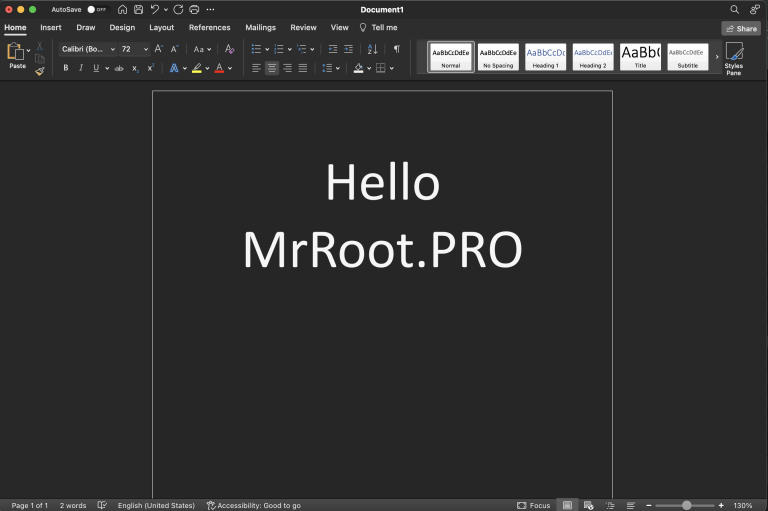The image size is (768, 511).
Task: Show paragraph marks with the pilcrow icon
Action: coord(396,49)
